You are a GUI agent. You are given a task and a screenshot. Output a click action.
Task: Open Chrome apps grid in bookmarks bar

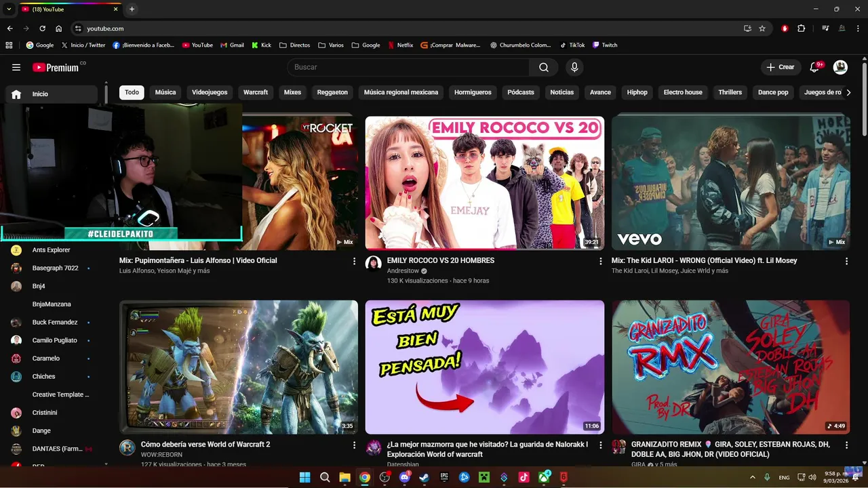tap(9, 45)
